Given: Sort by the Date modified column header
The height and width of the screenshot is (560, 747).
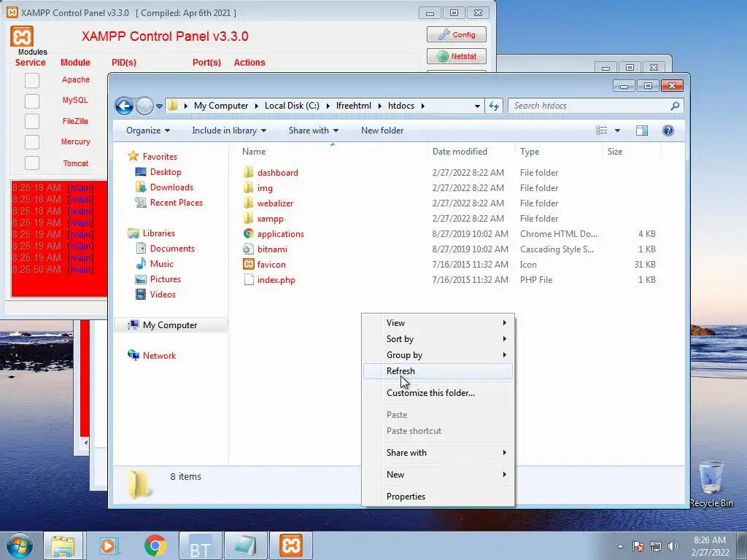Looking at the screenshot, I should coord(471,152).
